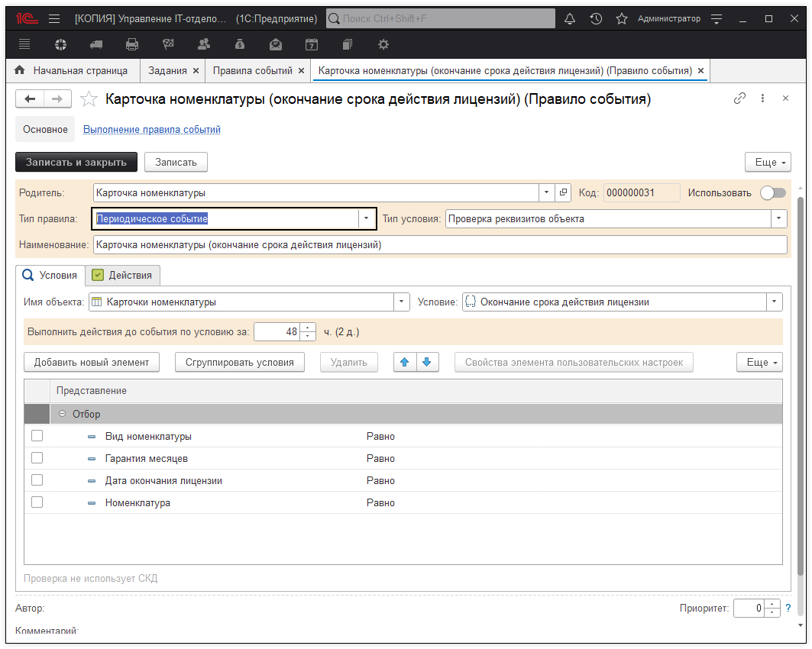
Task: Copy link to this rule icon
Action: pyautogui.click(x=739, y=98)
